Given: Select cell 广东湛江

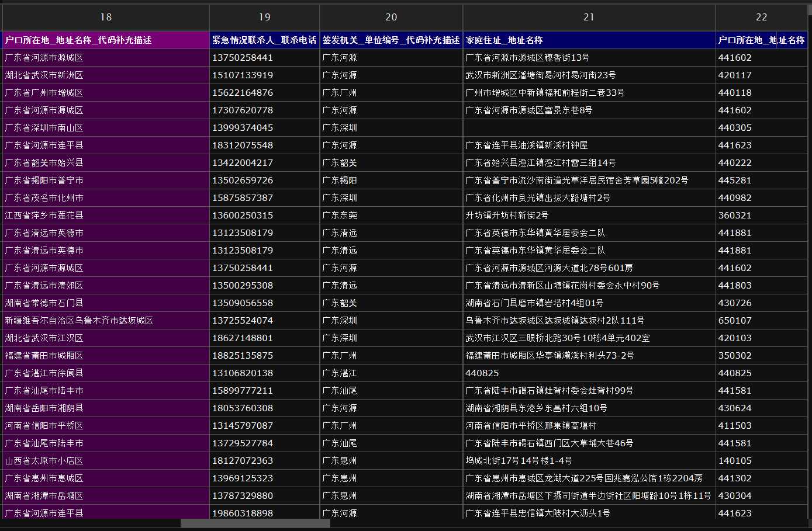Looking at the screenshot, I should pos(391,373).
